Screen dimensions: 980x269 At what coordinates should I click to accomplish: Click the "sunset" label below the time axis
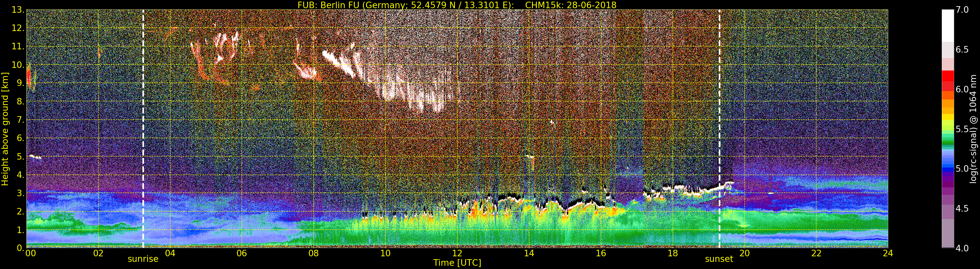tap(719, 259)
